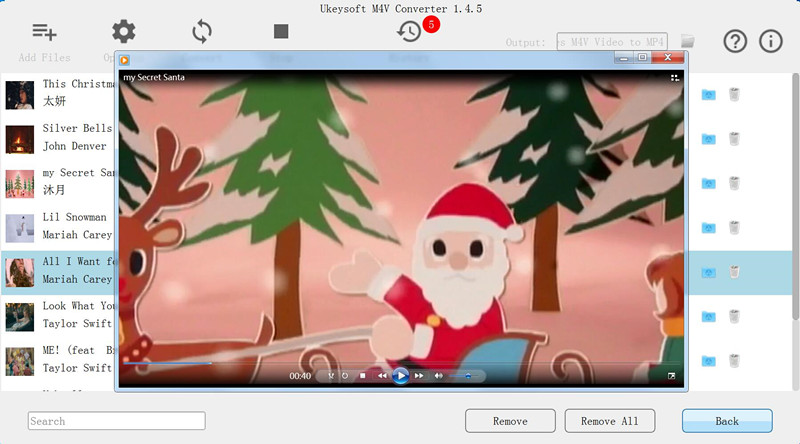Click the media player fast-forward button
The height and width of the screenshot is (444, 800).
tap(419, 376)
